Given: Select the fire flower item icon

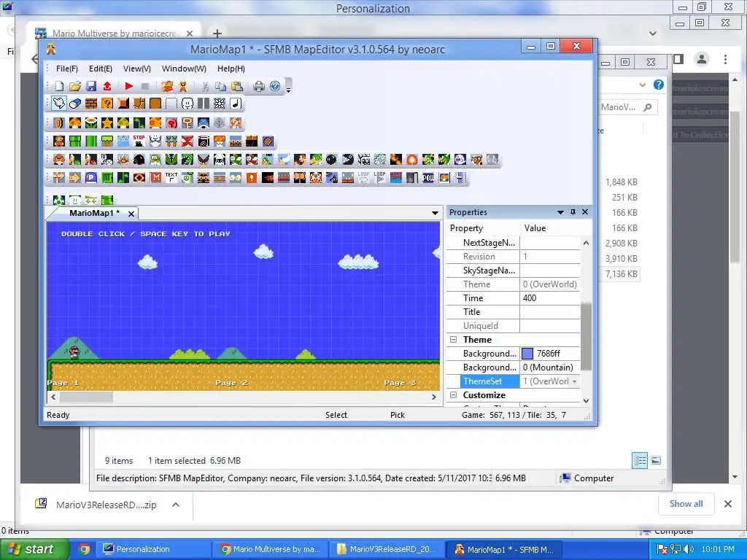Looking at the screenshot, I should coord(91,122).
